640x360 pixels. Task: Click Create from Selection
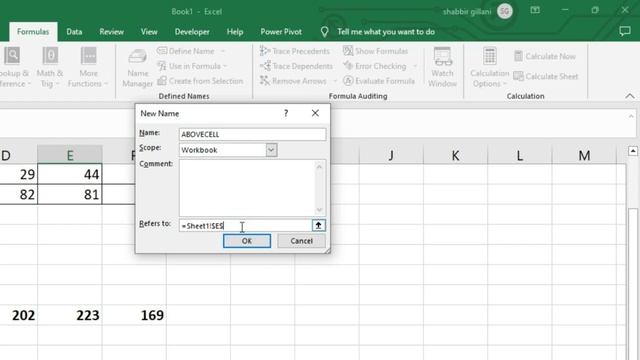click(x=200, y=81)
